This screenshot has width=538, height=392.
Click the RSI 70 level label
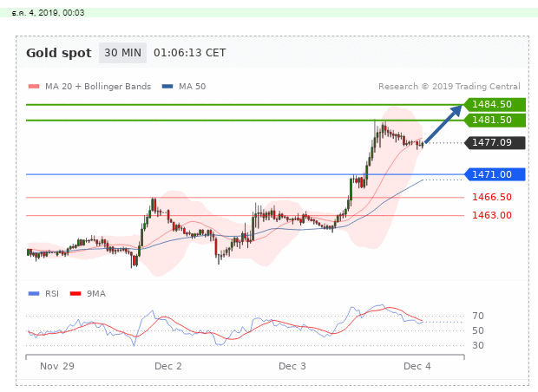pos(478,316)
